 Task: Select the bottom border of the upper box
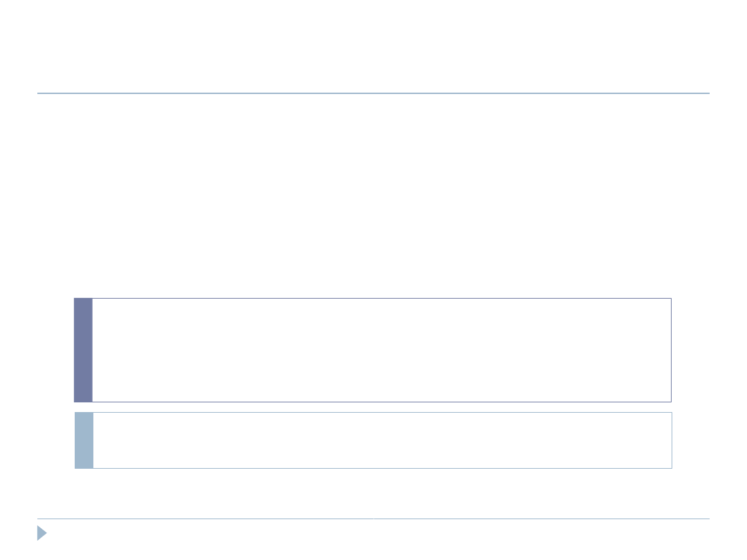click(380, 402)
